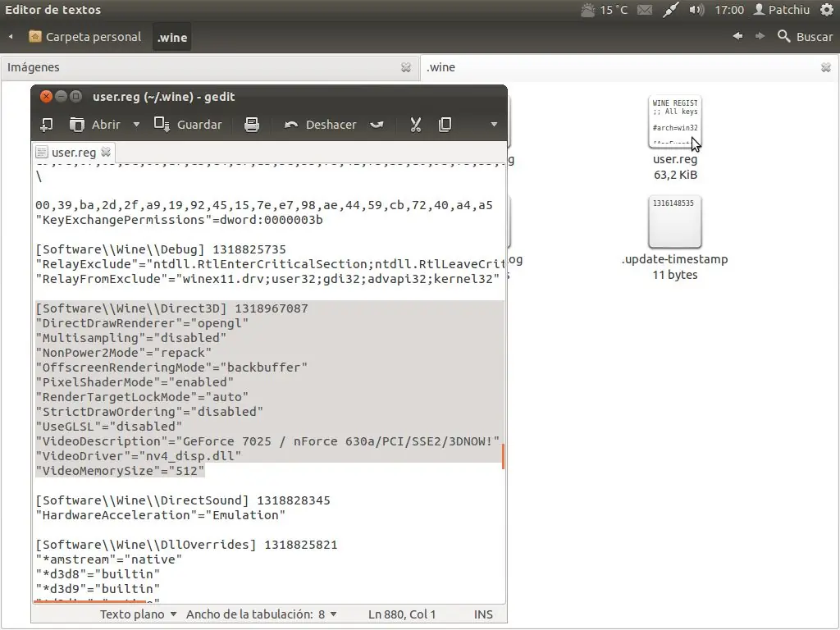Open the weather indicator showing 15 °C
This screenshot has height=630, width=840.
[x=604, y=10]
